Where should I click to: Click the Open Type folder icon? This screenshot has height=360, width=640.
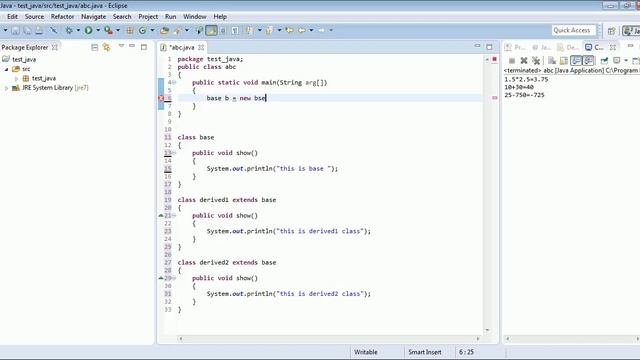click(164, 31)
